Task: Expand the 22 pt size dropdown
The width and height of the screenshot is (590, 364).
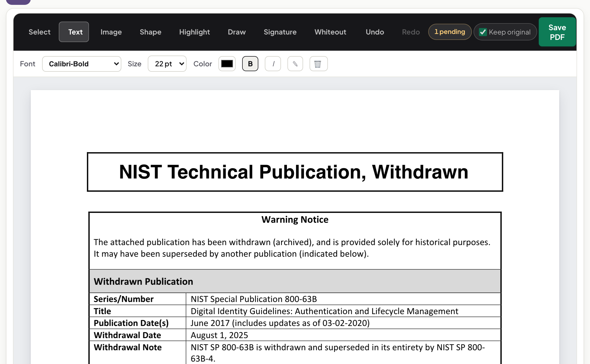Action: pos(167,64)
